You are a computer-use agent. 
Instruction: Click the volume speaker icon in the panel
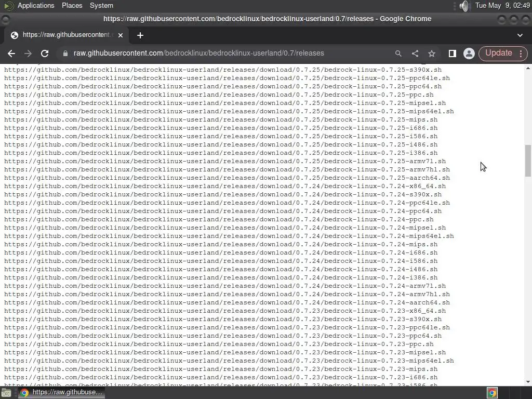point(464,6)
